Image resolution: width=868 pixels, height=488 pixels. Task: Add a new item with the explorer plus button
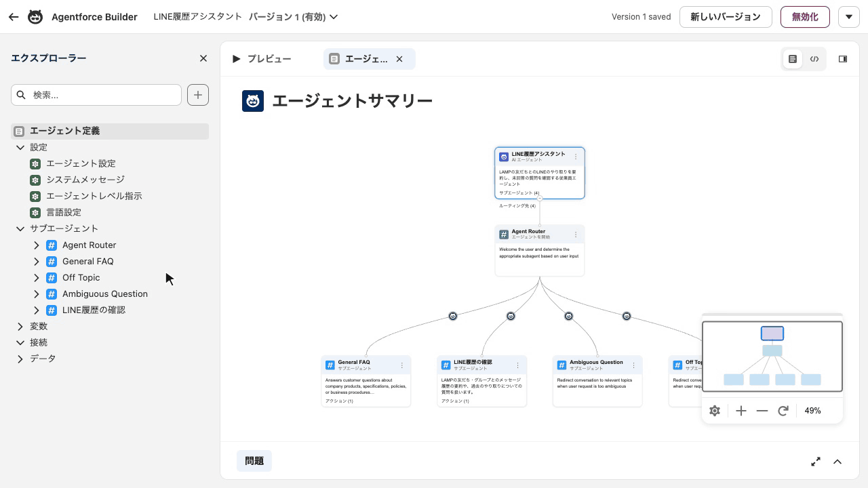point(198,95)
